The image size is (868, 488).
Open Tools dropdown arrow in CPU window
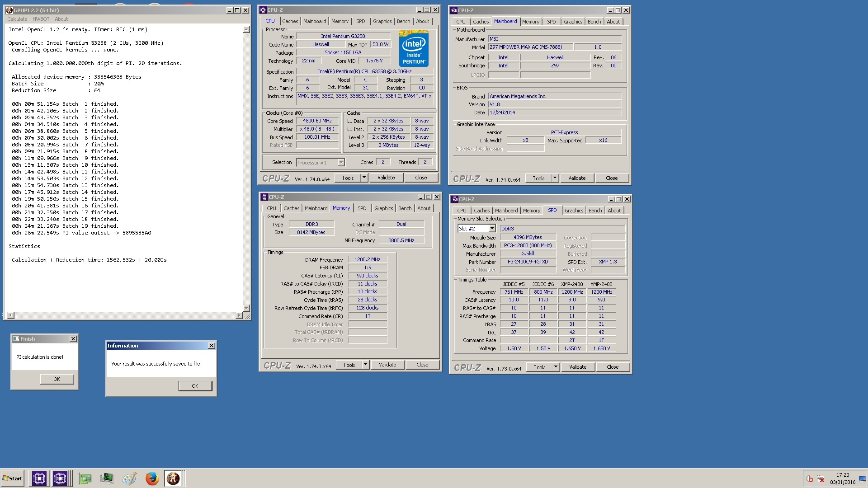[364, 178]
